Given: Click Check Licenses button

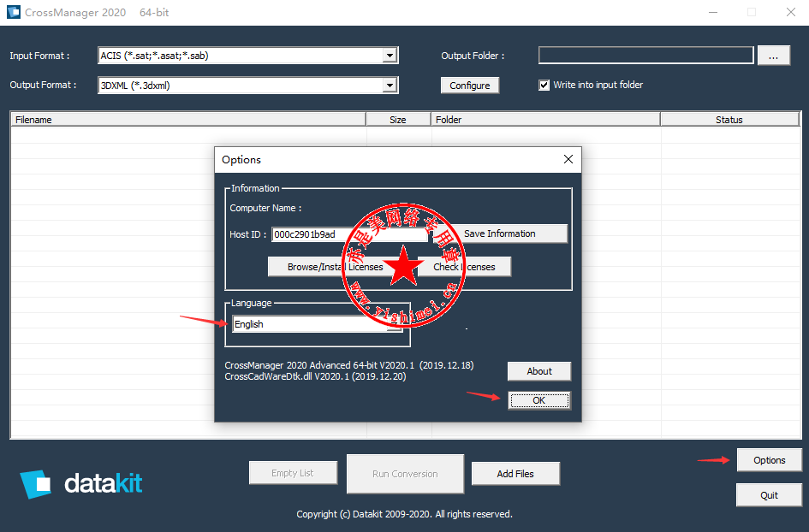Looking at the screenshot, I should tap(464, 267).
